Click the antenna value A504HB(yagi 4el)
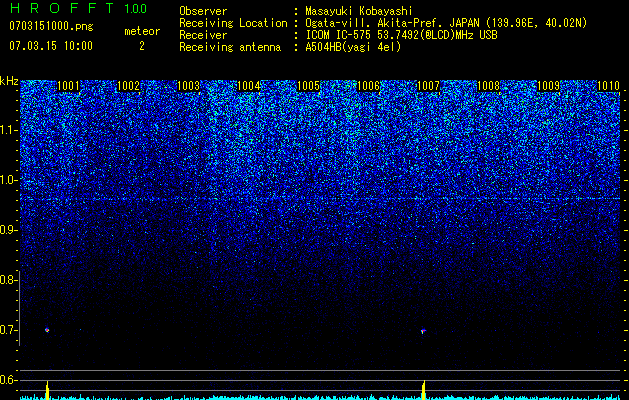The height and width of the screenshot is (400, 629). tap(353, 47)
